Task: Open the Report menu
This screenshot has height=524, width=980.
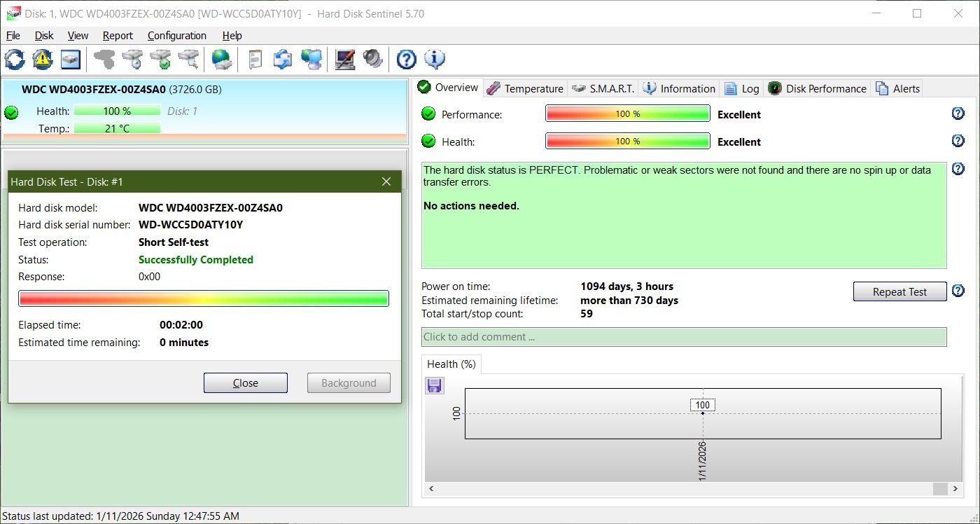Action: (x=118, y=36)
